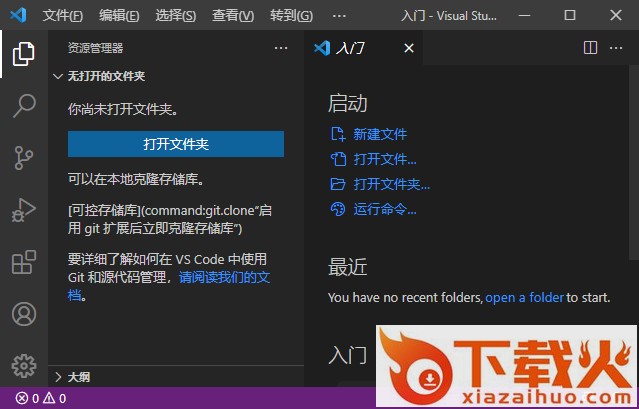This screenshot has height=409, width=639.
Task: Collapse the 无打开的文件夹 section
Action: click(58, 76)
